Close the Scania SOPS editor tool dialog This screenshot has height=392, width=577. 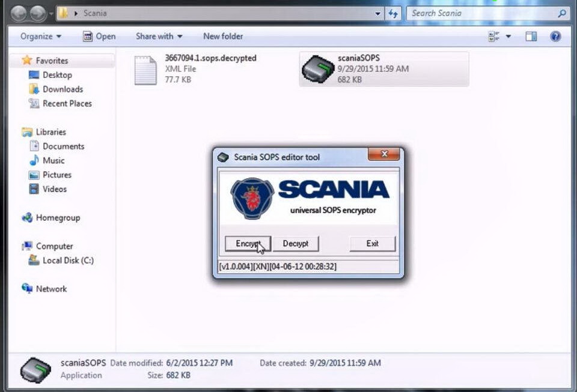coord(384,154)
